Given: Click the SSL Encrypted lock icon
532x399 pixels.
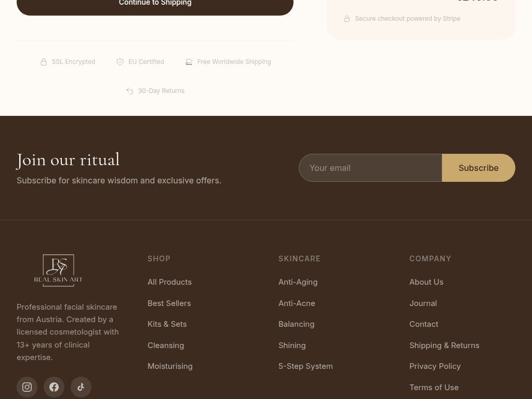Looking at the screenshot, I should click(44, 62).
